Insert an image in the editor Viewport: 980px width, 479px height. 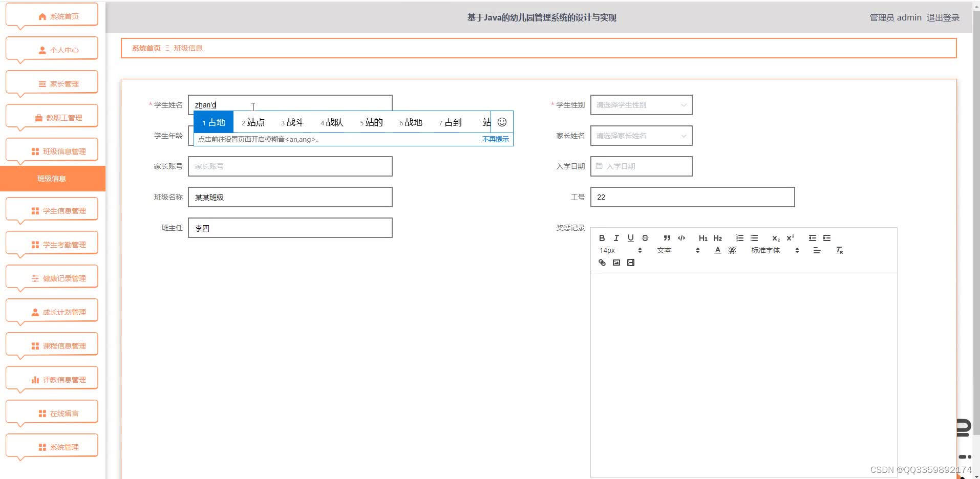tap(616, 263)
